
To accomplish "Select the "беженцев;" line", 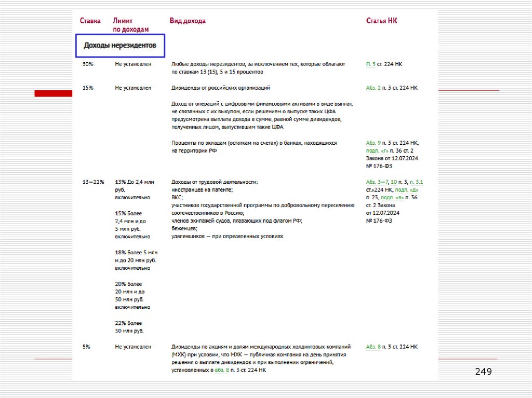I will [184, 228].
